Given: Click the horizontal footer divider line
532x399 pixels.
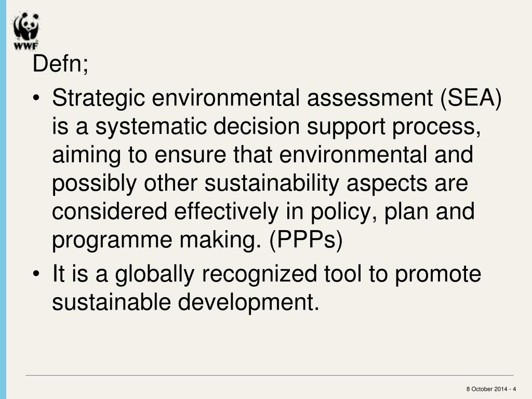Looking at the screenshot, I should tap(270, 375).
